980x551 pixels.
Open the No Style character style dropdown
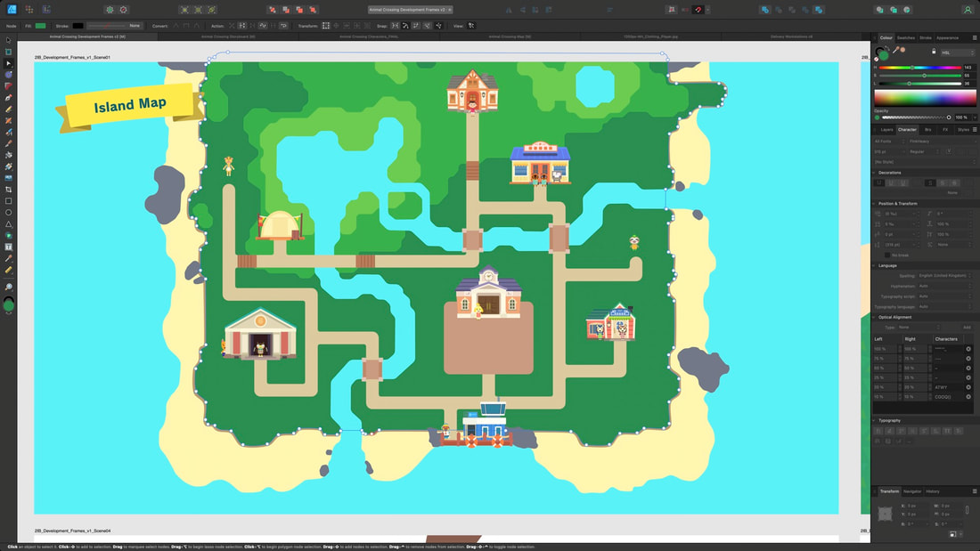[923, 162]
